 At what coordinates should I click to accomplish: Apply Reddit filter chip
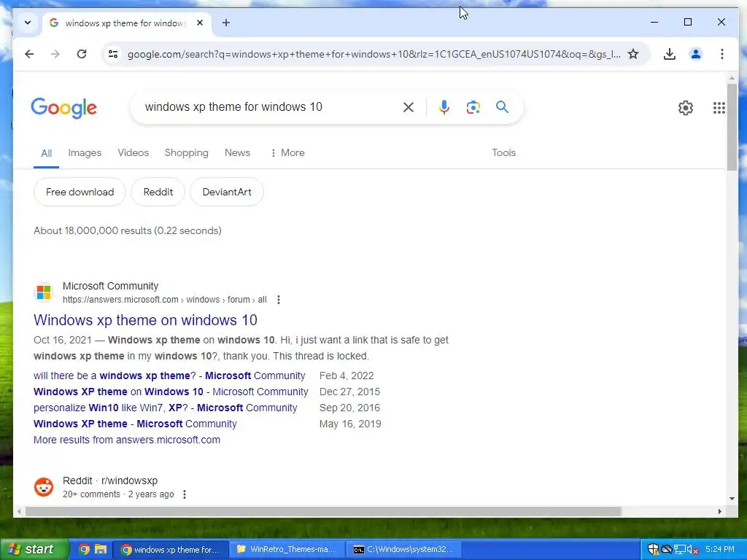pyautogui.click(x=158, y=192)
